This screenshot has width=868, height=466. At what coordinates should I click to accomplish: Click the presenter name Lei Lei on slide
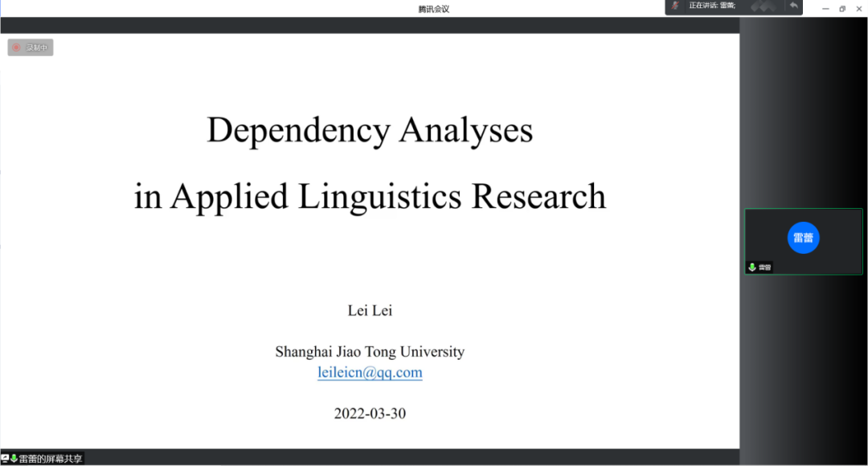[x=370, y=310]
